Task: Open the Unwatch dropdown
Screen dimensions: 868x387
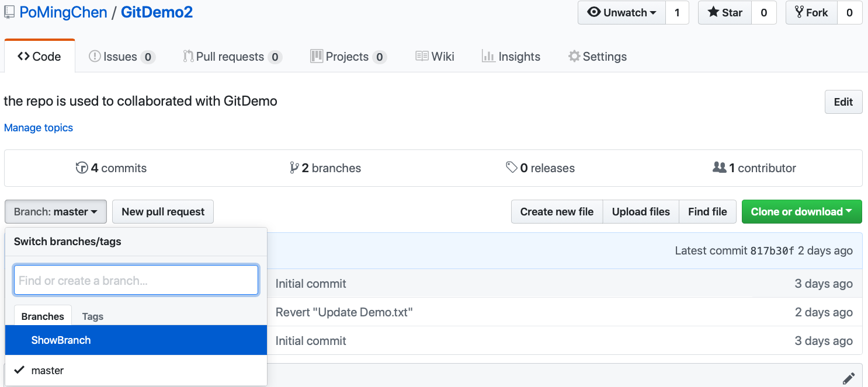Action: coord(622,13)
